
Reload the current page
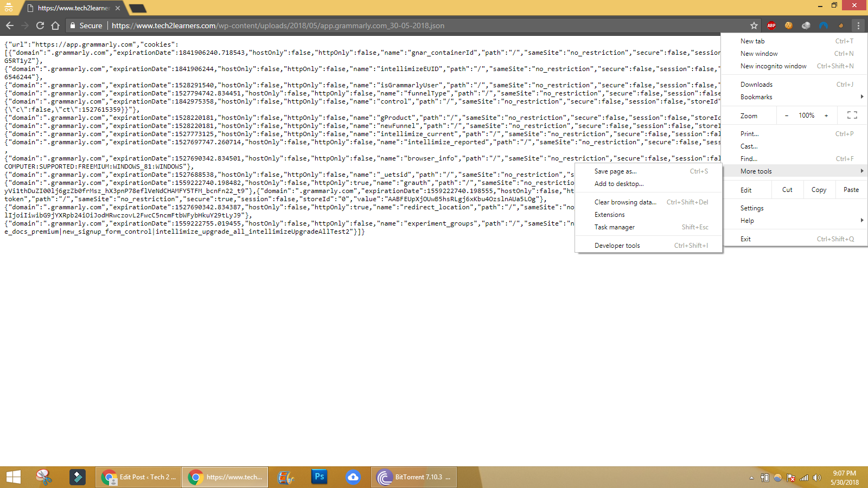click(x=40, y=25)
